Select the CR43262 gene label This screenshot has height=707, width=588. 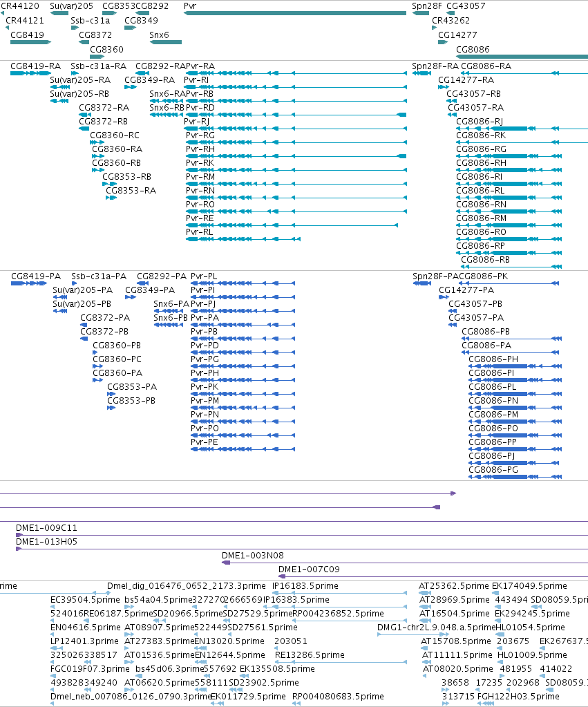[x=451, y=21]
